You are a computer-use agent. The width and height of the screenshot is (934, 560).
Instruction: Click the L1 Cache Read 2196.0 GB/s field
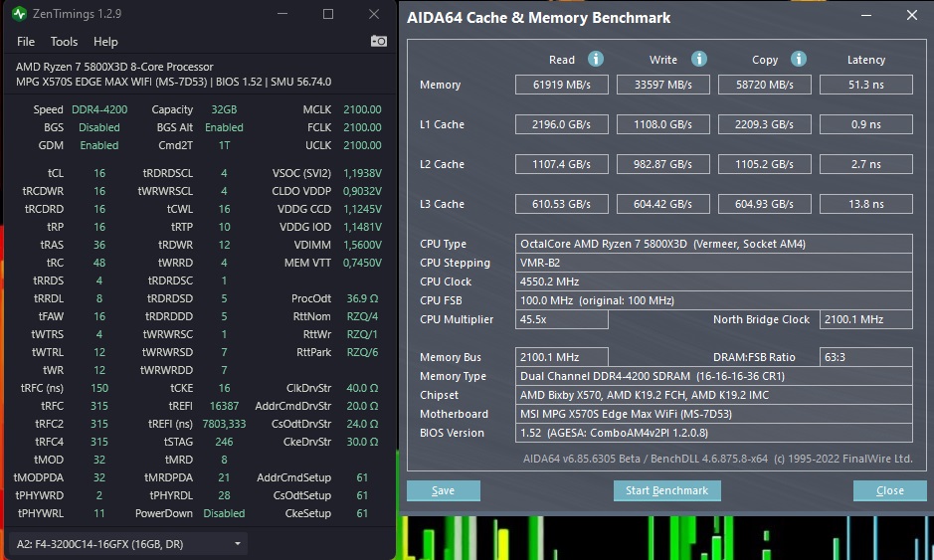coord(562,124)
